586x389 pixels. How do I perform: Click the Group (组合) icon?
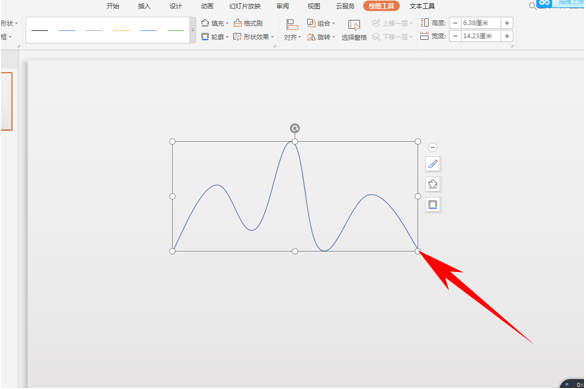coord(311,23)
